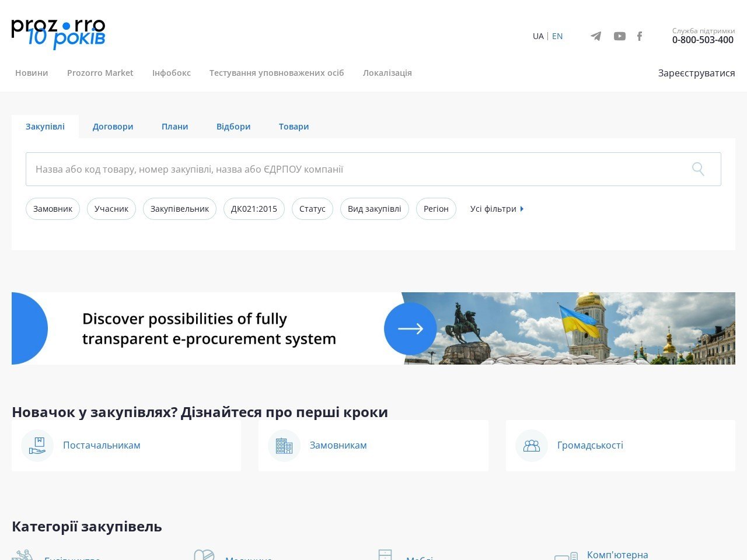
Task: Open the YouTube channel icon
Action: tap(620, 36)
